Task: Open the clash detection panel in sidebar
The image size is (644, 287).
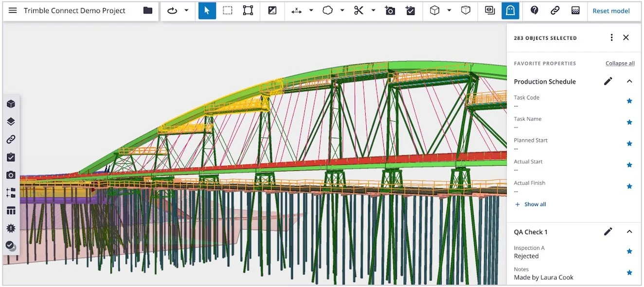Action: pos(11,228)
